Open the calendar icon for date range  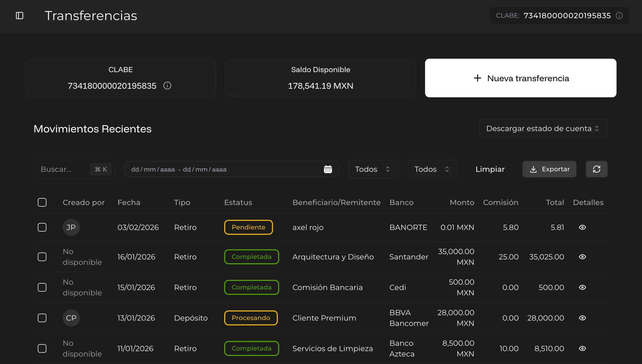click(x=328, y=169)
